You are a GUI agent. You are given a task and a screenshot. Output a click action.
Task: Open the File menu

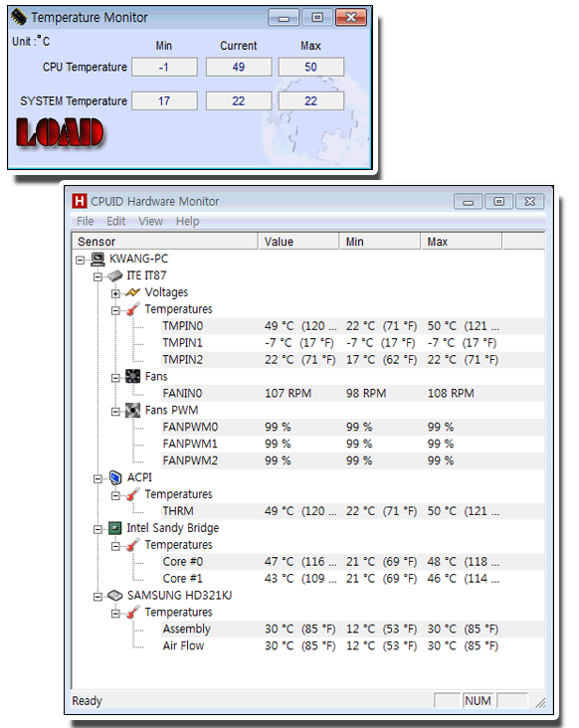85,222
